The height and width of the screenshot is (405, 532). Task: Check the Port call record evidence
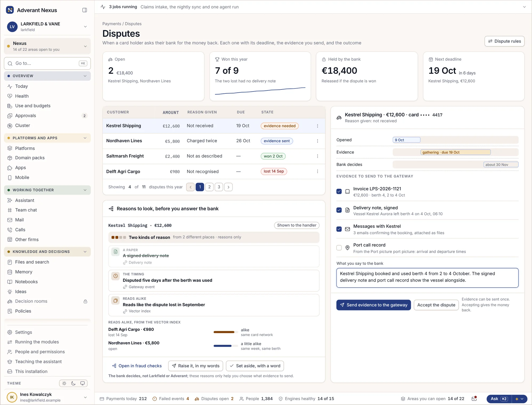point(339,248)
